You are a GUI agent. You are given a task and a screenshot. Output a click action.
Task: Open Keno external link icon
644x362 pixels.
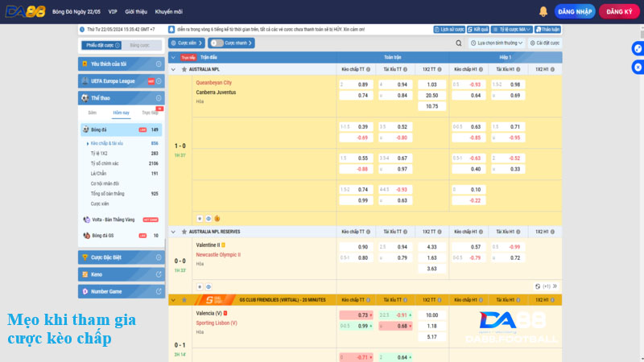(x=159, y=274)
